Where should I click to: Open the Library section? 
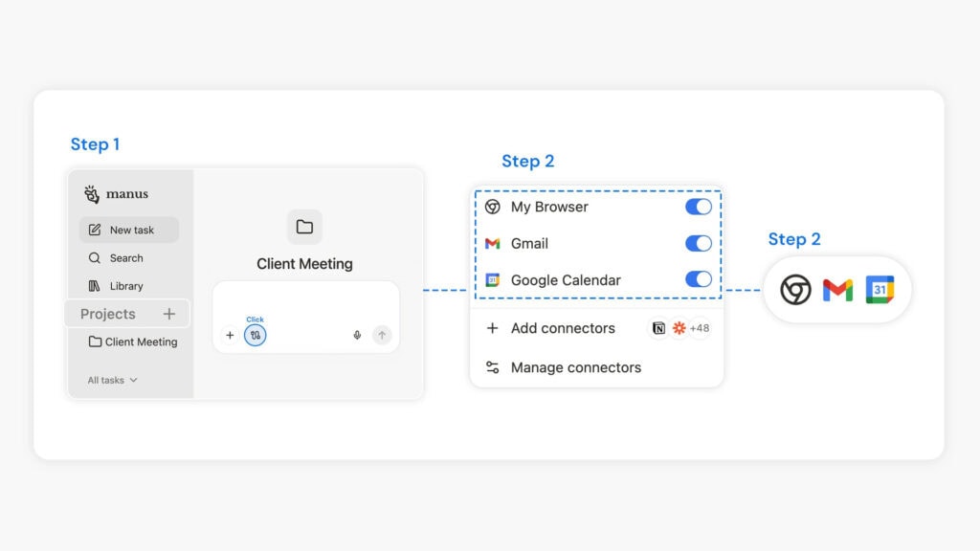click(x=125, y=285)
